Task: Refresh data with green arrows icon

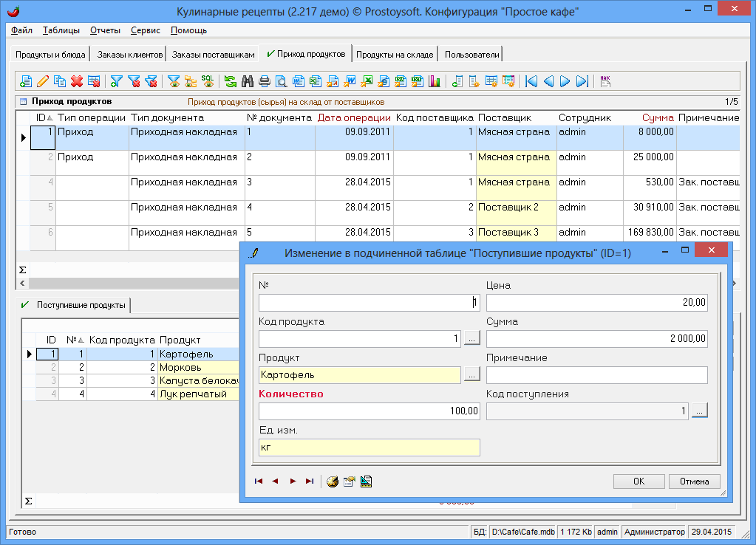Action: 231,81
